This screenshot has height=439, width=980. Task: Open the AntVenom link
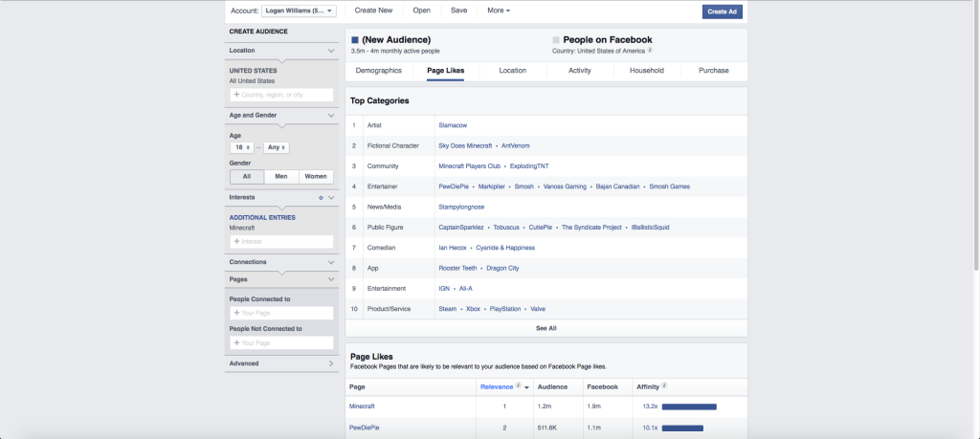(516, 146)
